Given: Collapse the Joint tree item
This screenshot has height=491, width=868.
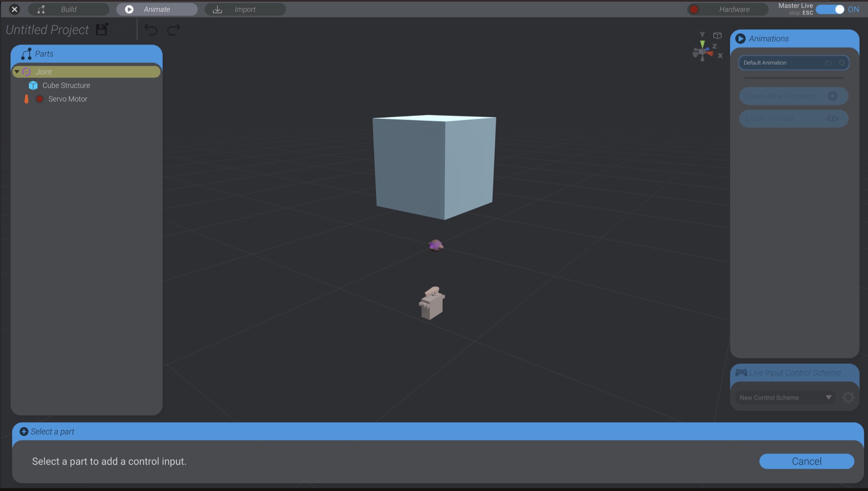Looking at the screenshot, I should coord(16,72).
